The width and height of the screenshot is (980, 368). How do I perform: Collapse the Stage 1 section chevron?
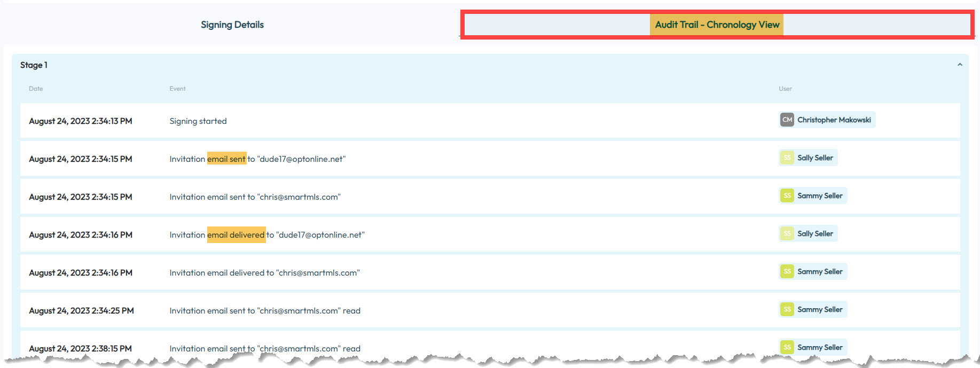[x=960, y=65]
